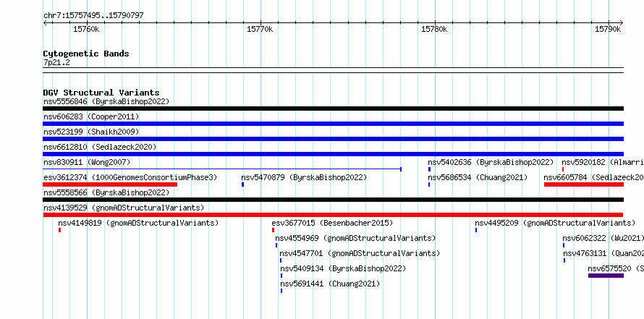Select the blue nsv5470879 marker

tap(242, 184)
